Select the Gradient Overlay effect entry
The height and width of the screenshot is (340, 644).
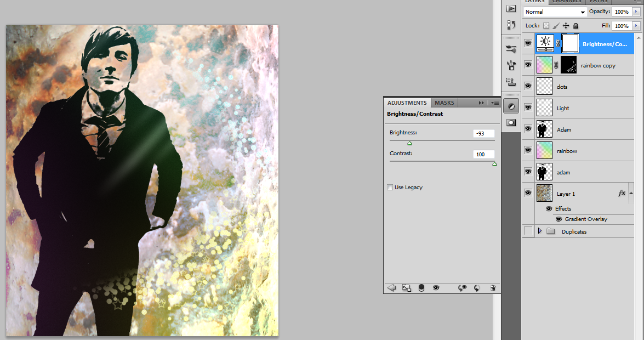click(586, 219)
